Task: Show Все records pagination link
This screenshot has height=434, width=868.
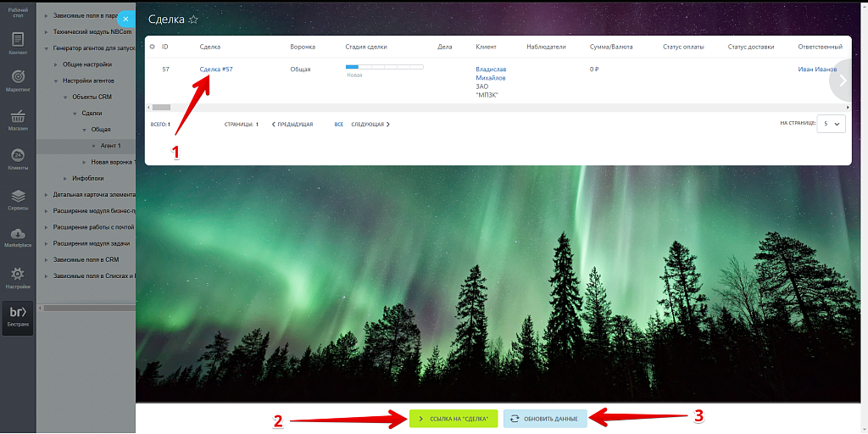Action: tap(339, 125)
